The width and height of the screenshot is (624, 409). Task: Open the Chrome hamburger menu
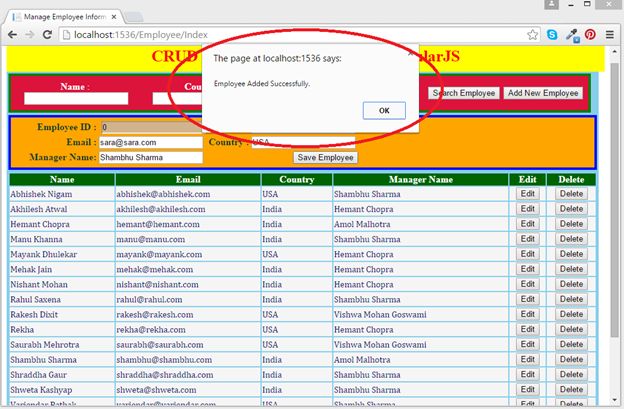610,35
